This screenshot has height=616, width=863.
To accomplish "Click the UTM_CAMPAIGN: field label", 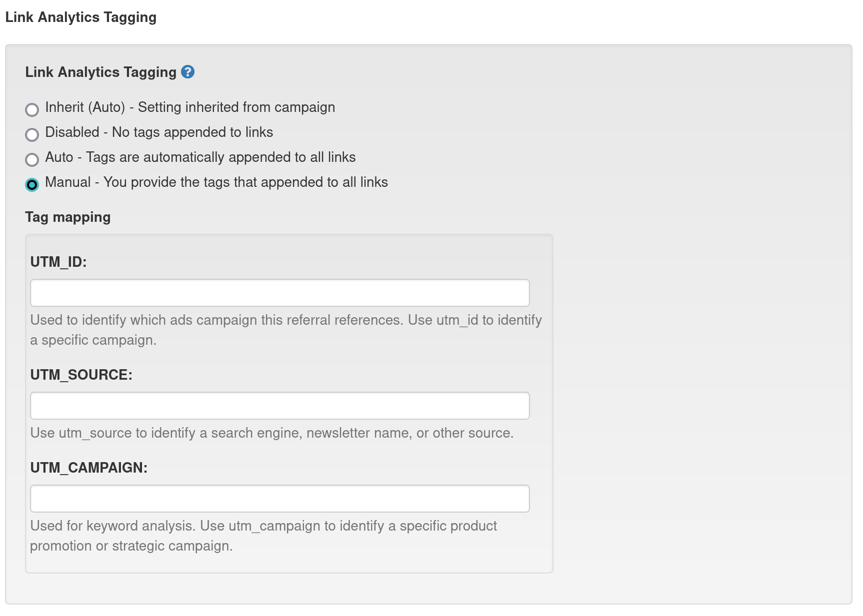I will (88, 468).
